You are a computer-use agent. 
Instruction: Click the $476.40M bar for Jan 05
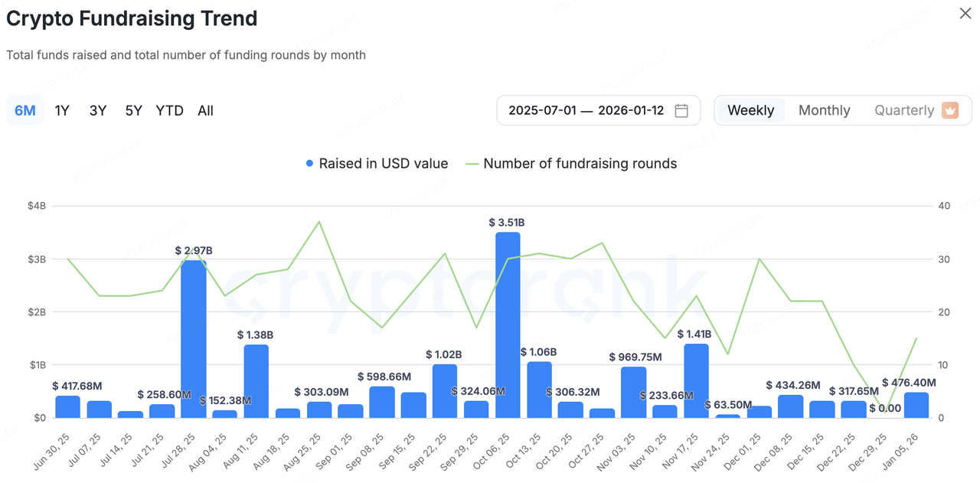[916, 405]
